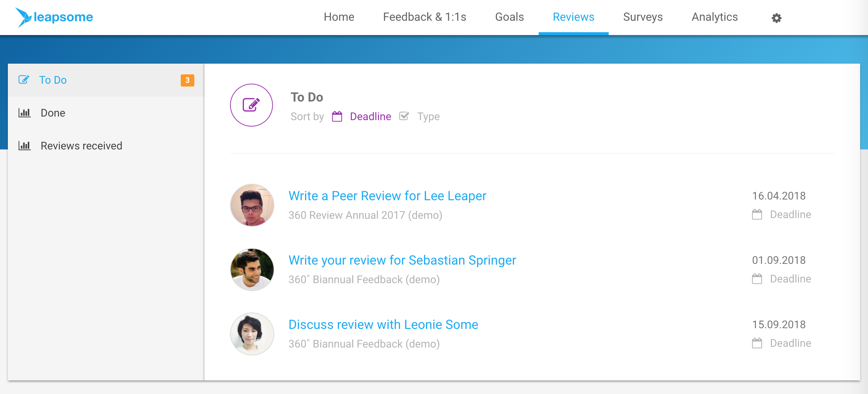
Task: Click calendar icon under 16.04.2018 date
Action: [x=757, y=215]
